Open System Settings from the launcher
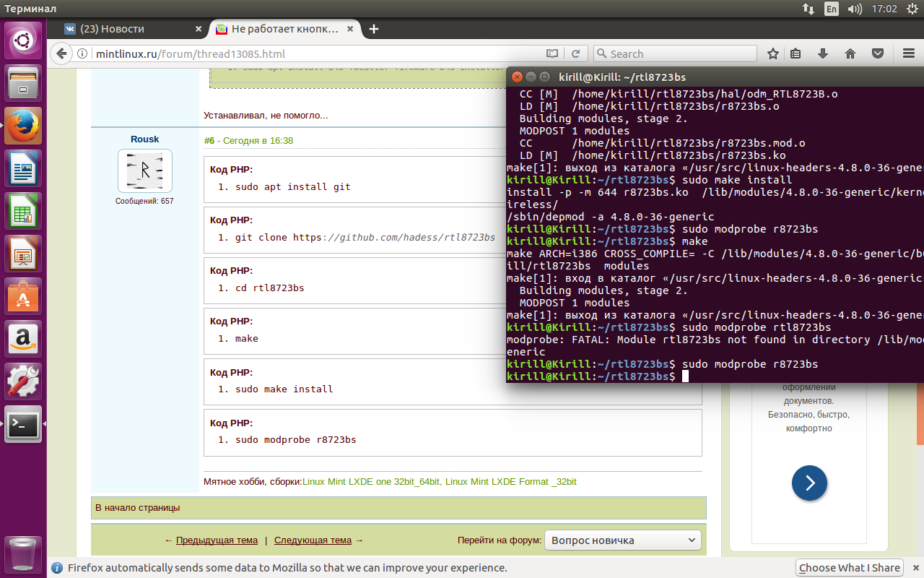This screenshot has height=578, width=924. click(24, 381)
